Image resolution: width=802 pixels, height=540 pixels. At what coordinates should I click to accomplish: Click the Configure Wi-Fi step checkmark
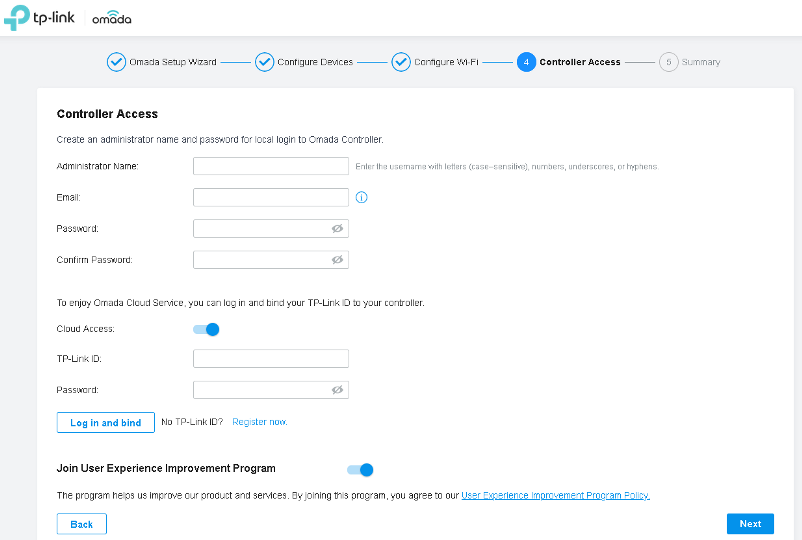click(401, 62)
